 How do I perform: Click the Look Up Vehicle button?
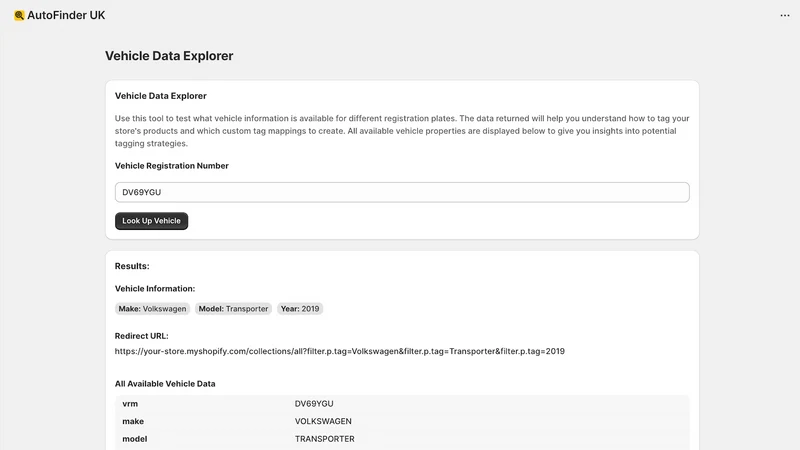click(152, 221)
